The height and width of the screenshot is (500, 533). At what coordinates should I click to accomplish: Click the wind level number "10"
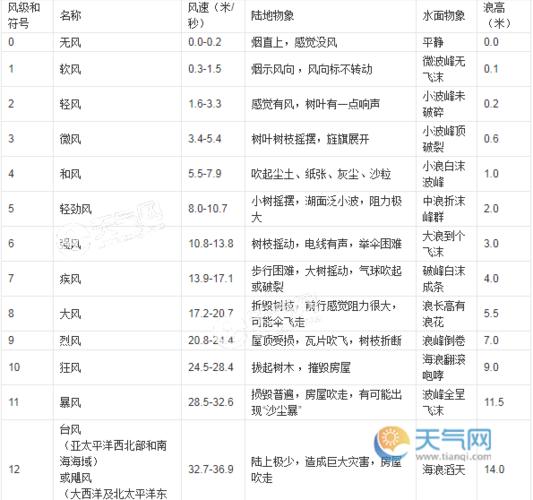pyautogui.click(x=14, y=367)
